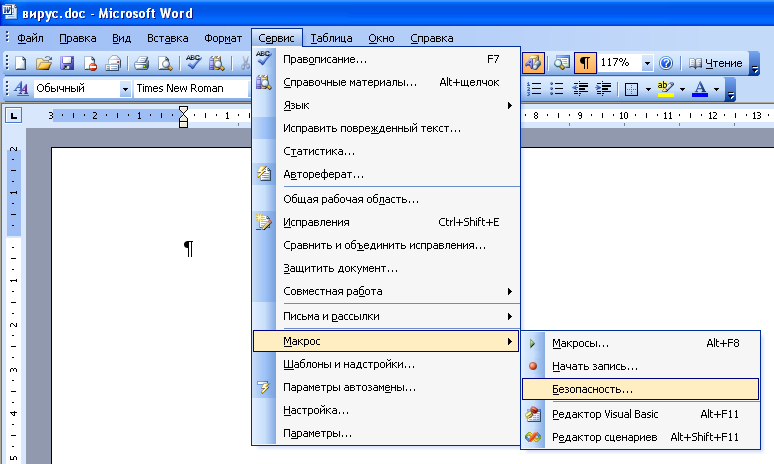
Task: Choose Справочные материалы menu entry
Action: click(386, 82)
